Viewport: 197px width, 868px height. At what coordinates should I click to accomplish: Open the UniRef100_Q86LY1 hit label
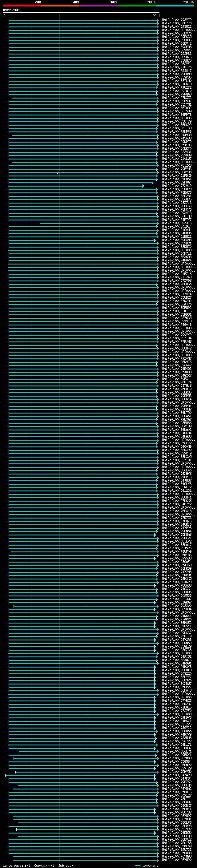177,752
